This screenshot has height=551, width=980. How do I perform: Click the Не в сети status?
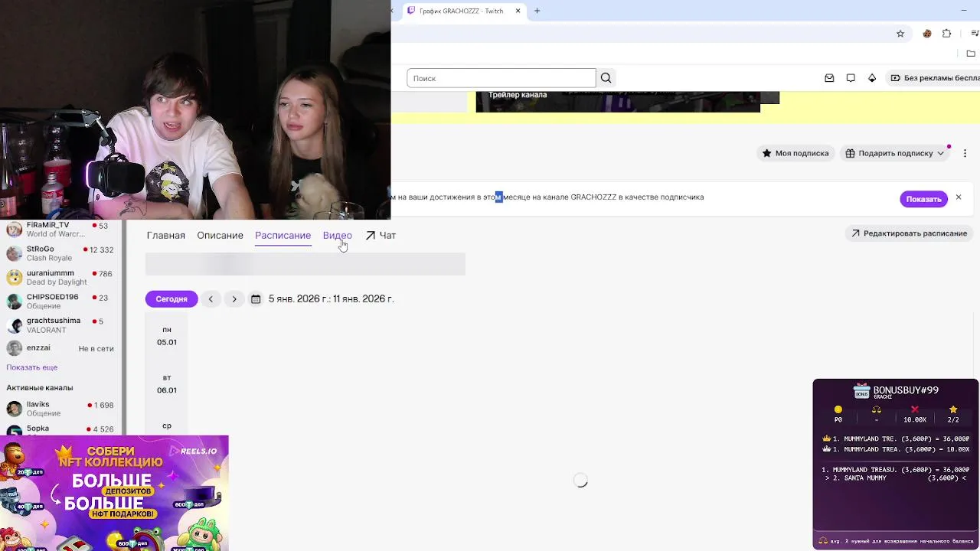(x=96, y=349)
